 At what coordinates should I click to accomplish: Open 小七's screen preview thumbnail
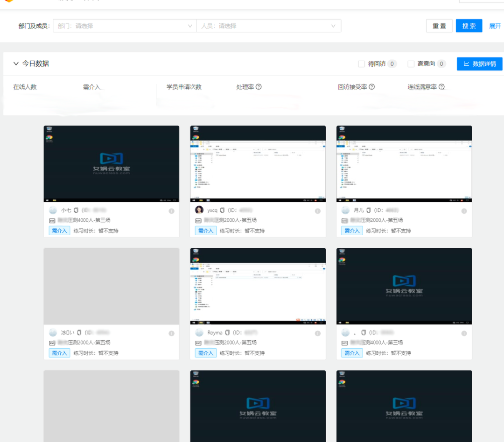pos(112,164)
